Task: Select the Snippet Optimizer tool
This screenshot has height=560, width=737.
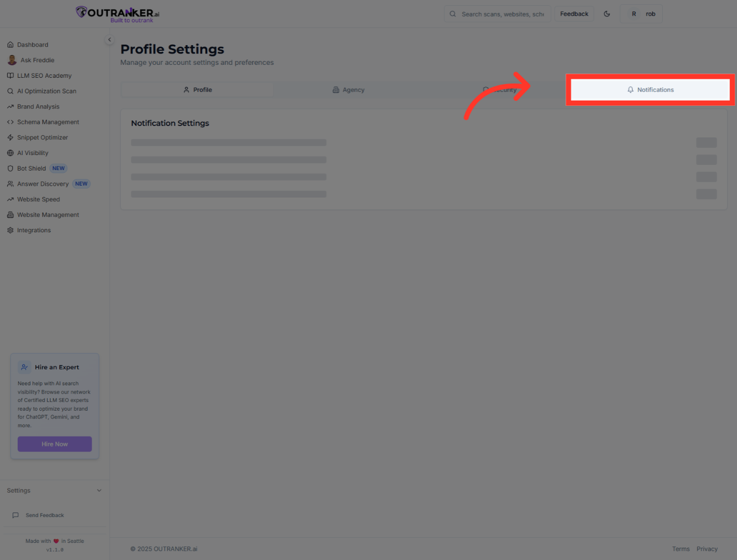Action: coord(42,137)
